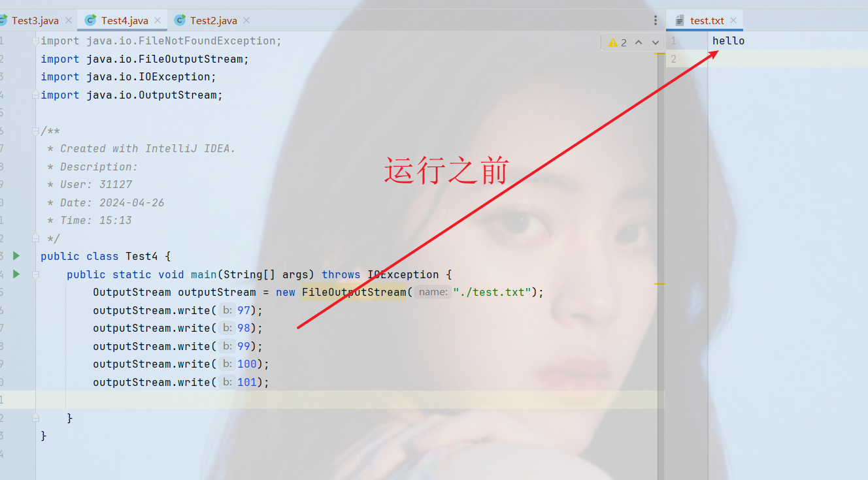Go to next highlighted problem arrow
Image resolution: width=868 pixels, height=480 pixels.
[x=656, y=42]
